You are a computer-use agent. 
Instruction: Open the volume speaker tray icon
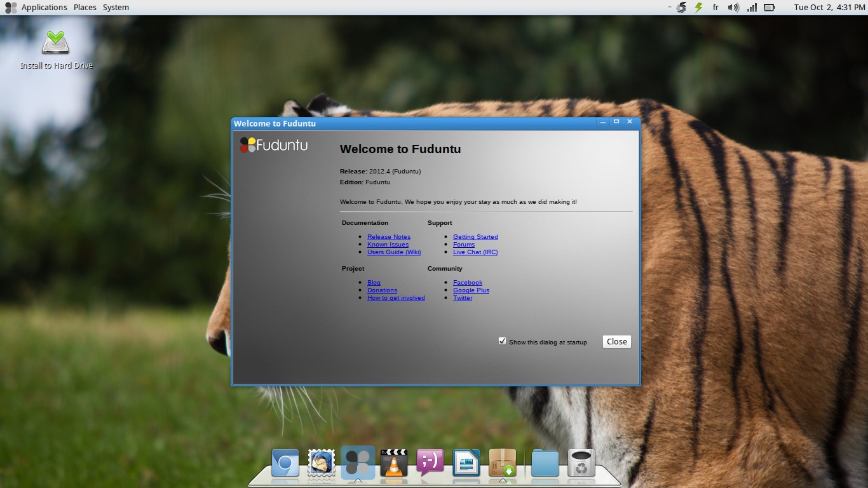click(x=733, y=8)
